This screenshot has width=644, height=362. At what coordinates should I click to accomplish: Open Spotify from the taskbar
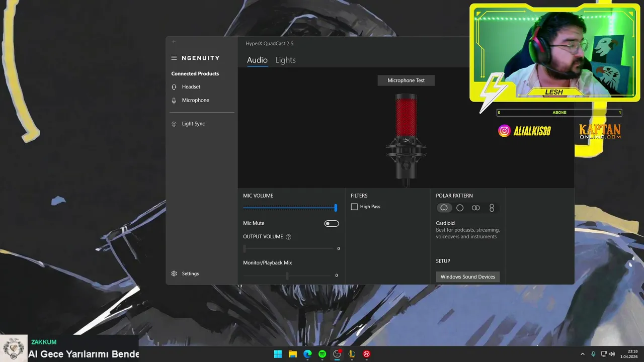(x=322, y=354)
